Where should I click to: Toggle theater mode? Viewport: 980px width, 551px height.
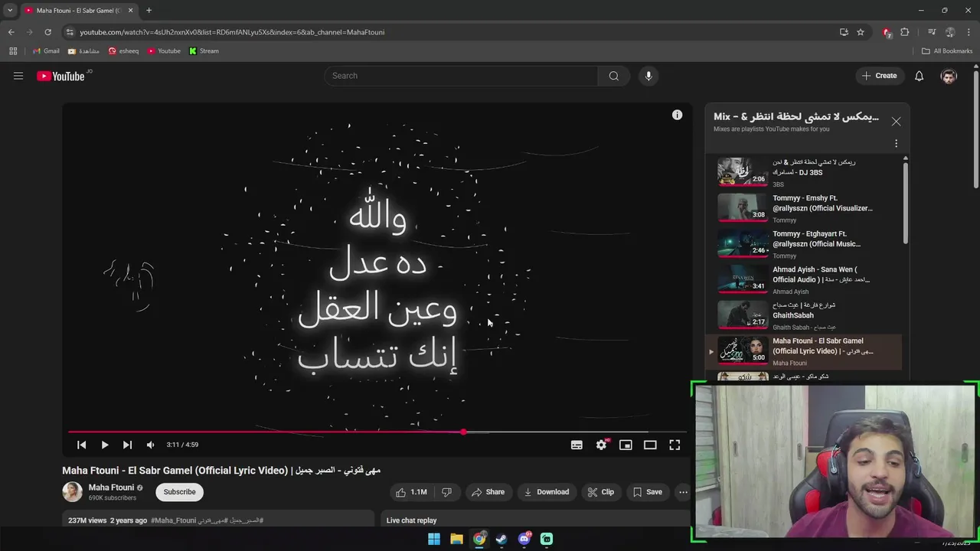tap(650, 445)
